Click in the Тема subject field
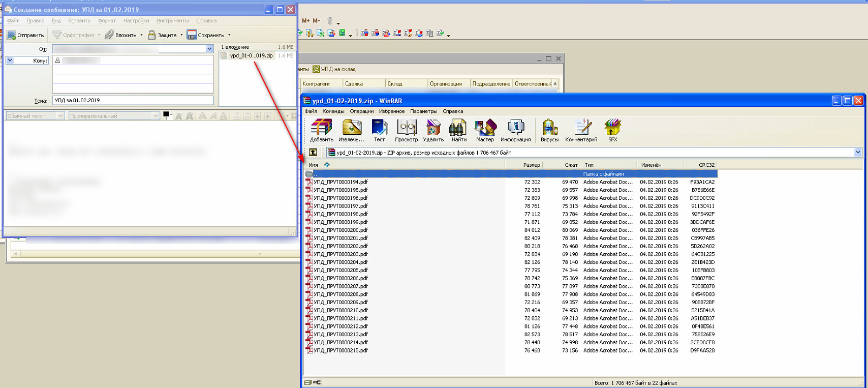 pos(132,101)
